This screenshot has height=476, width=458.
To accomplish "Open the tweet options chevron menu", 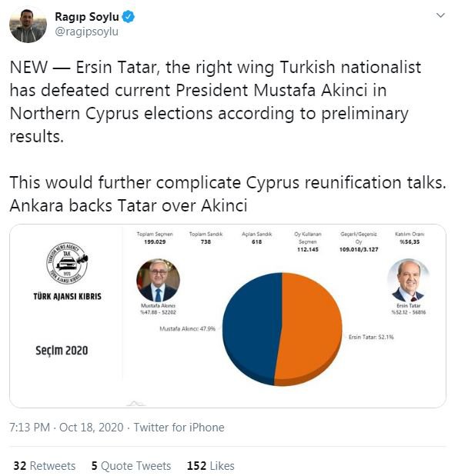I will (440, 15).
